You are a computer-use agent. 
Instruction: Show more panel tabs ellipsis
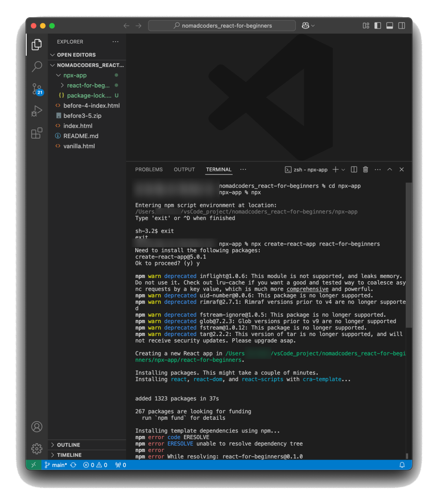pyautogui.click(x=243, y=169)
